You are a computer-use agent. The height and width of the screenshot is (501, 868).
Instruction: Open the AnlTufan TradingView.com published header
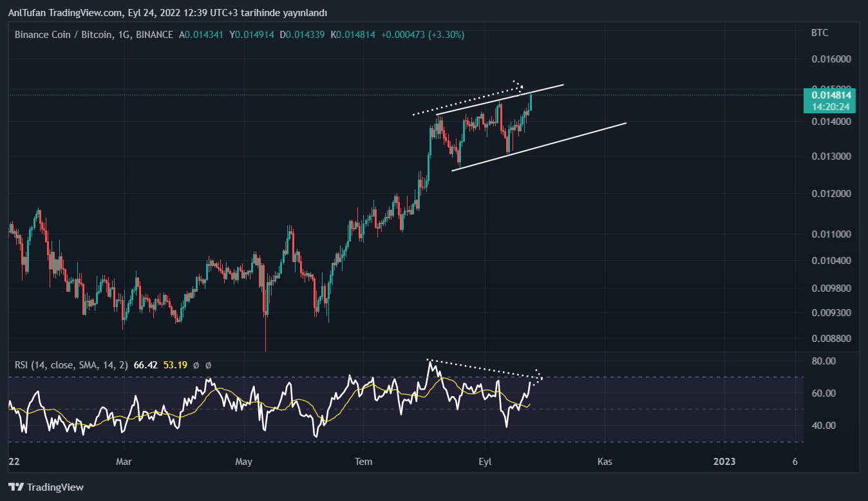[167, 13]
